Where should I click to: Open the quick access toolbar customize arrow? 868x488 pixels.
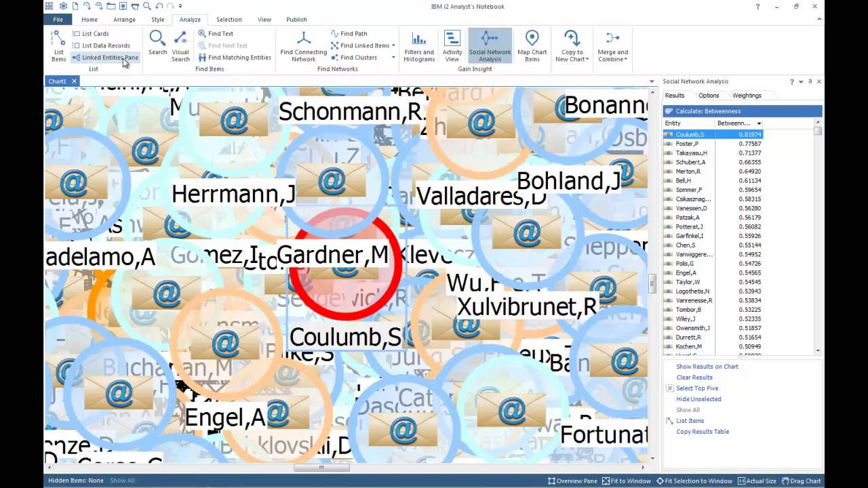[180, 6]
